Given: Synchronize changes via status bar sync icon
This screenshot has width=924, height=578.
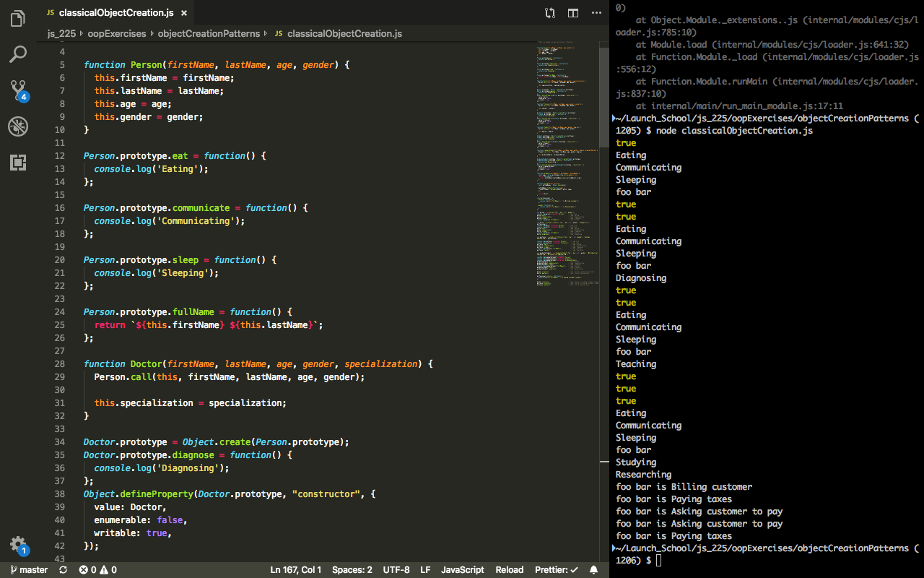Looking at the screenshot, I should pos(63,569).
